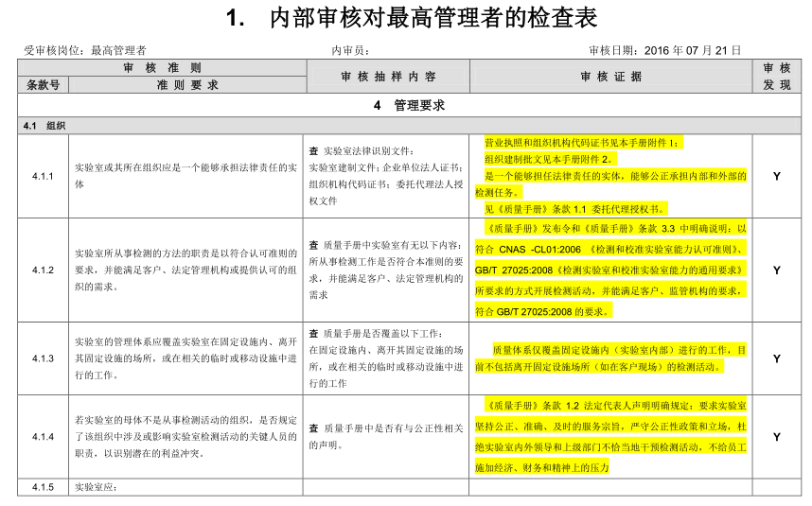The height and width of the screenshot is (506, 812).
Task: Click the 审核发现 column header
Action: coord(776,77)
